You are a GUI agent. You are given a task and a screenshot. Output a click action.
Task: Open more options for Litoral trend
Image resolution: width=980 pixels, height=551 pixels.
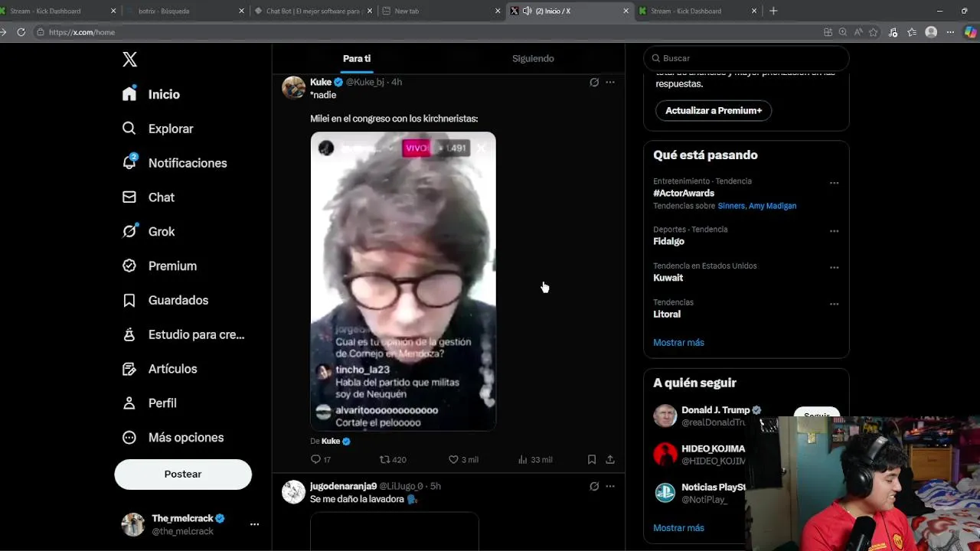(x=835, y=304)
